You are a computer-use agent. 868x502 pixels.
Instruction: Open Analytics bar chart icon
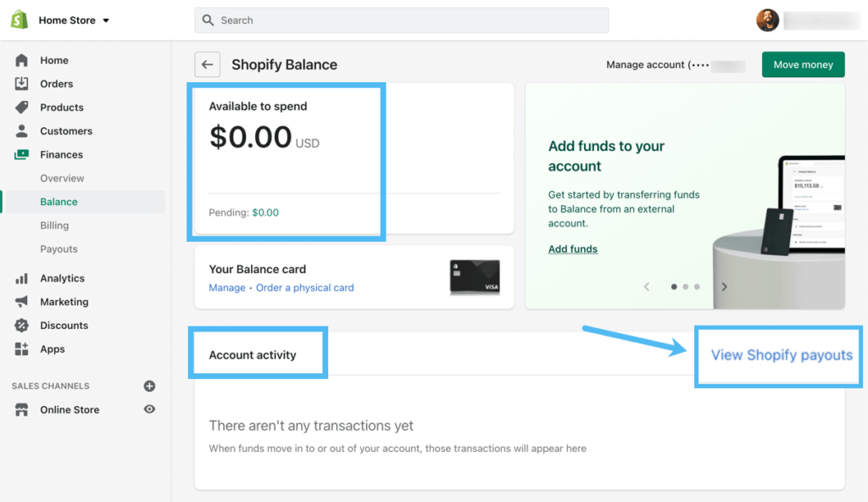pyautogui.click(x=22, y=278)
